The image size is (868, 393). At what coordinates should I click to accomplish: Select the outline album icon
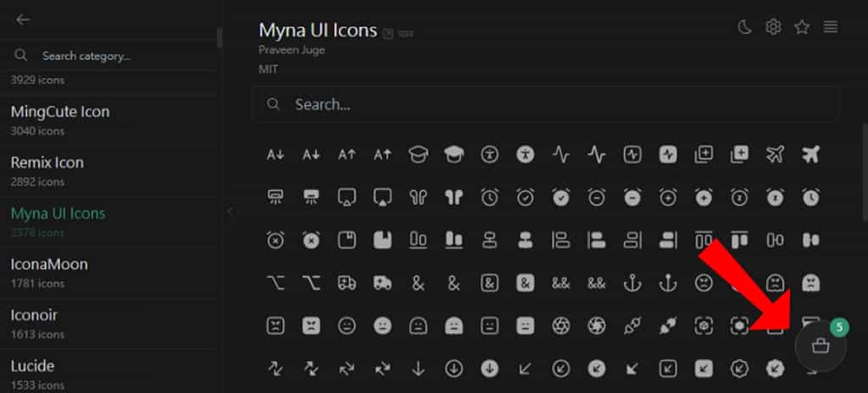point(347,240)
